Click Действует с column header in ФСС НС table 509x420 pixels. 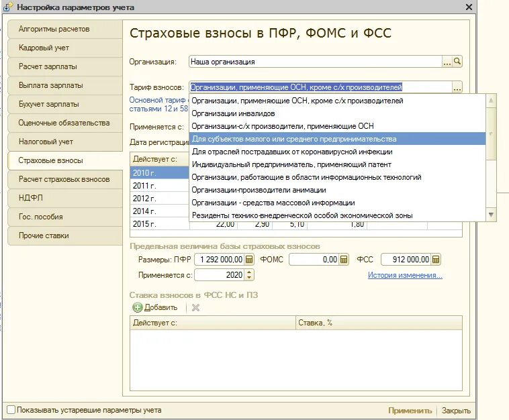[213, 323]
